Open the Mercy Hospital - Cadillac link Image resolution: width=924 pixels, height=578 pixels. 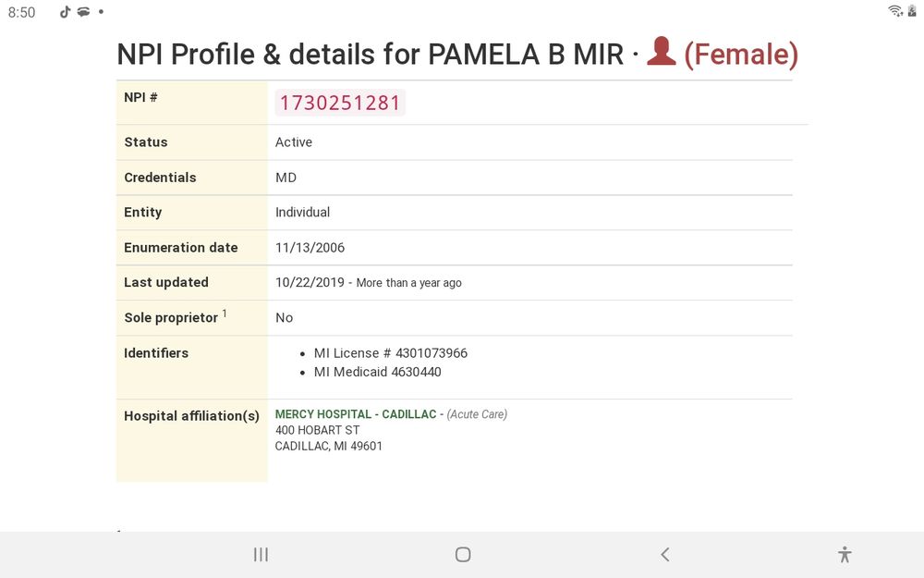click(356, 414)
